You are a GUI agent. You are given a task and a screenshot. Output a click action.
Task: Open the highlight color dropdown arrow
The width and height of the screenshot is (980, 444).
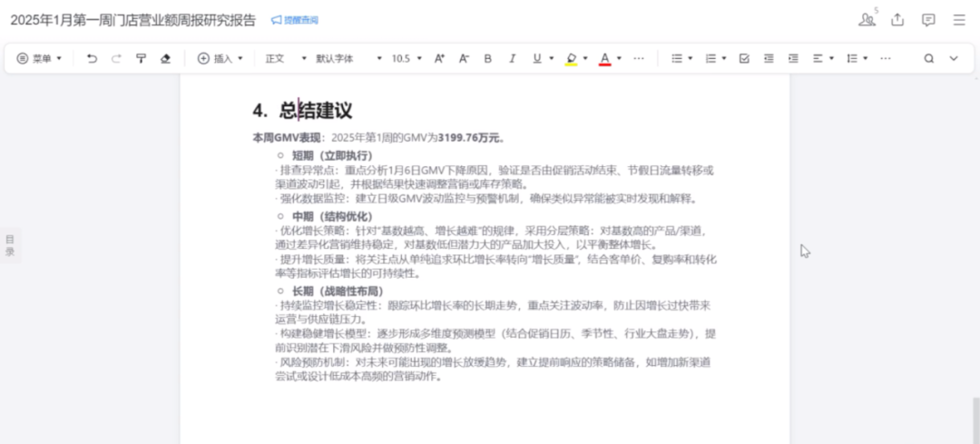[585, 58]
